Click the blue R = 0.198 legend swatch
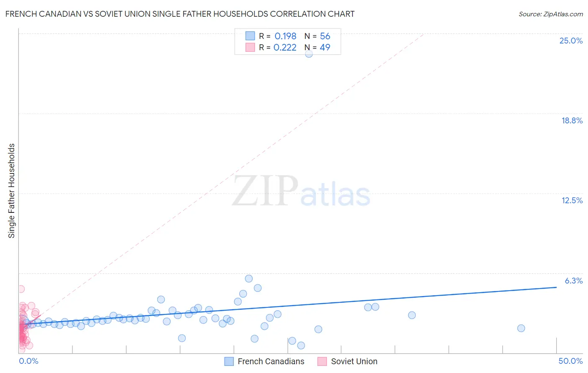 tap(250, 36)
